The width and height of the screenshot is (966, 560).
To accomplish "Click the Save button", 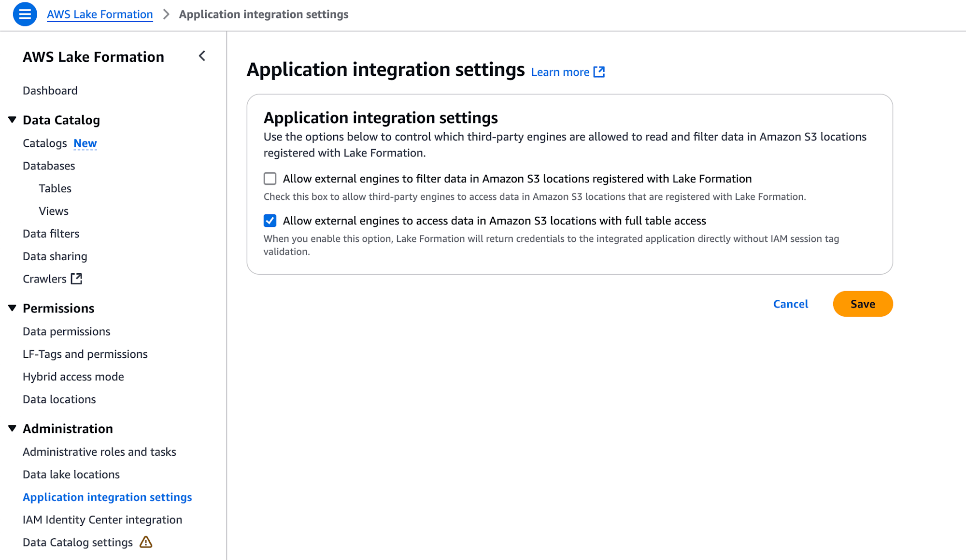I will (x=863, y=304).
